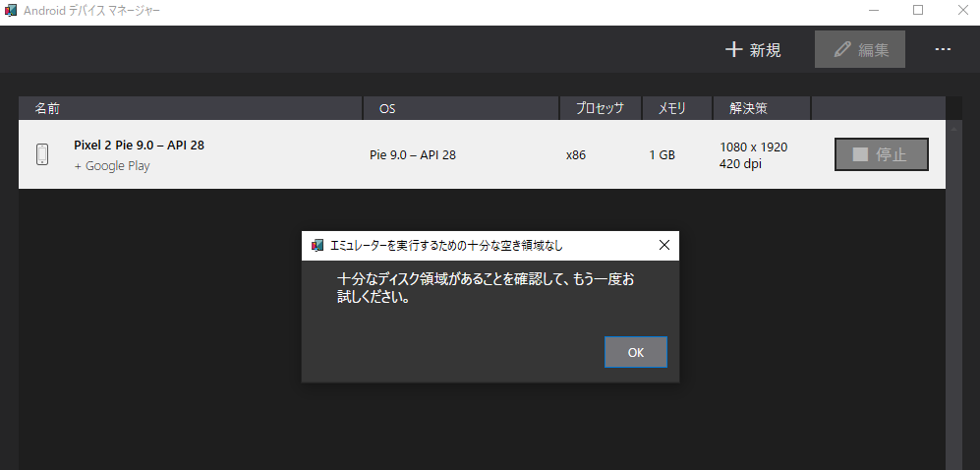Open the three-dots more options menu
The width and height of the screenshot is (980, 470).
943,49
